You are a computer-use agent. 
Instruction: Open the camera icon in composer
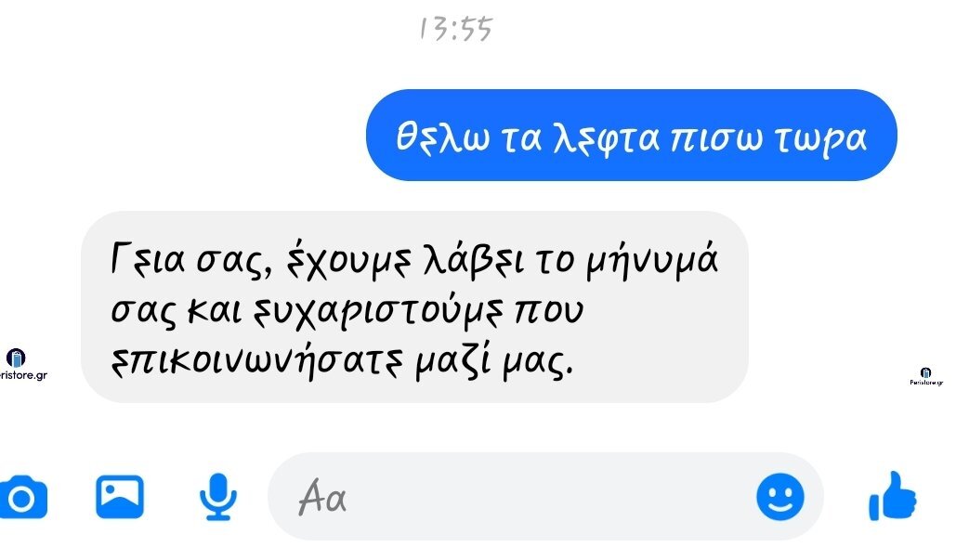click(22, 497)
